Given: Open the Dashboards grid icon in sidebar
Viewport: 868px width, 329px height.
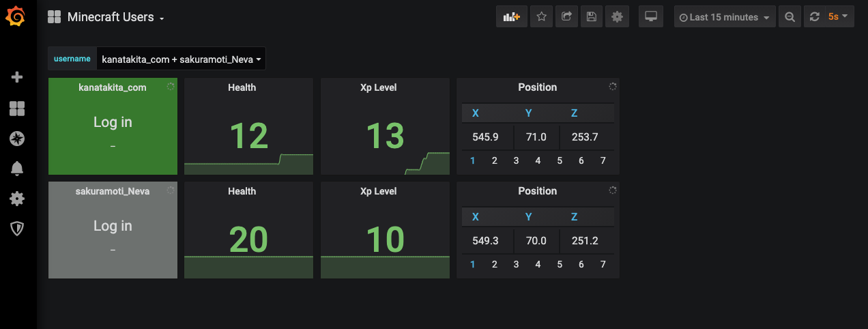Looking at the screenshot, I should pos(18,109).
